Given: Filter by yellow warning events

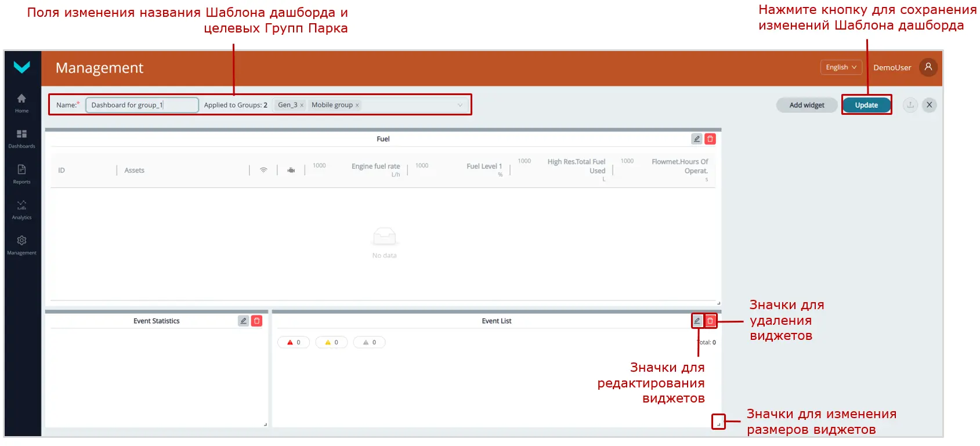Looking at the screenshot, I should (331, 342).
